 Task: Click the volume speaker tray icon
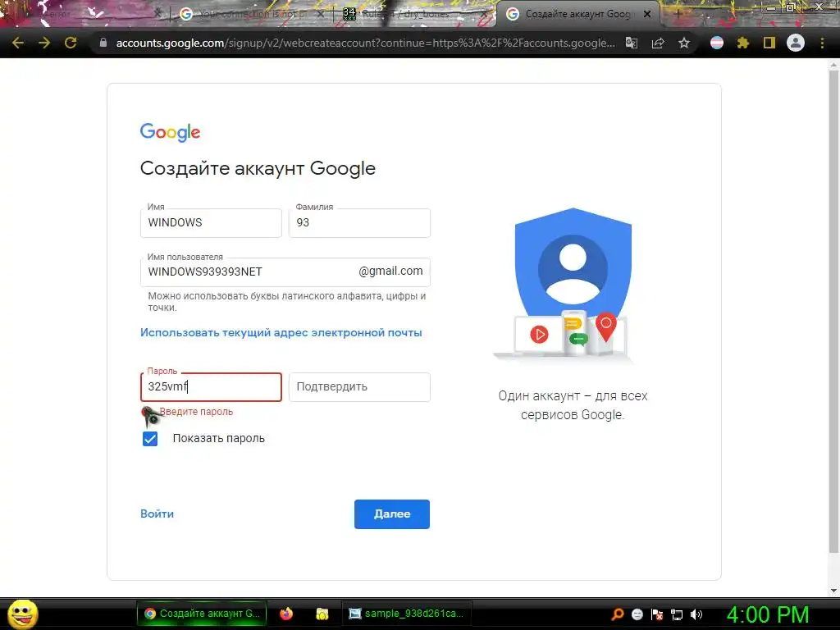(x=696, y=614)
